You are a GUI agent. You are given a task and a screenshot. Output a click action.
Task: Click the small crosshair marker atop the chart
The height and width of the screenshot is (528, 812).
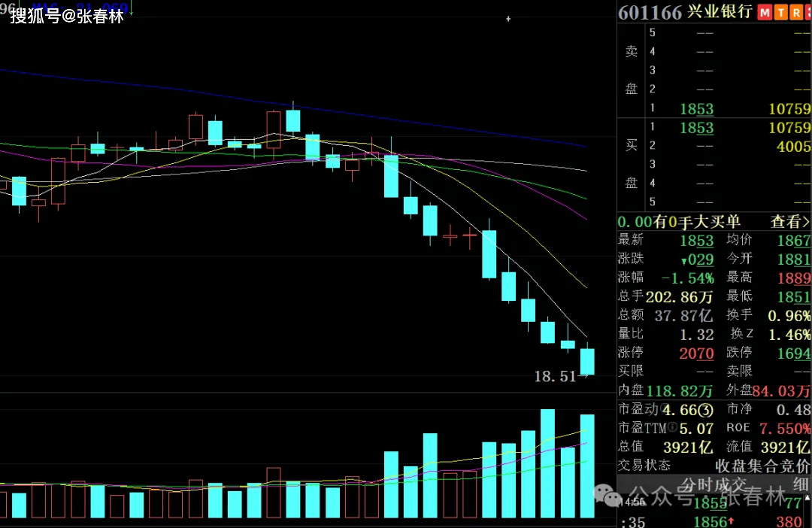pyautogui.click(x=508, y=19)
